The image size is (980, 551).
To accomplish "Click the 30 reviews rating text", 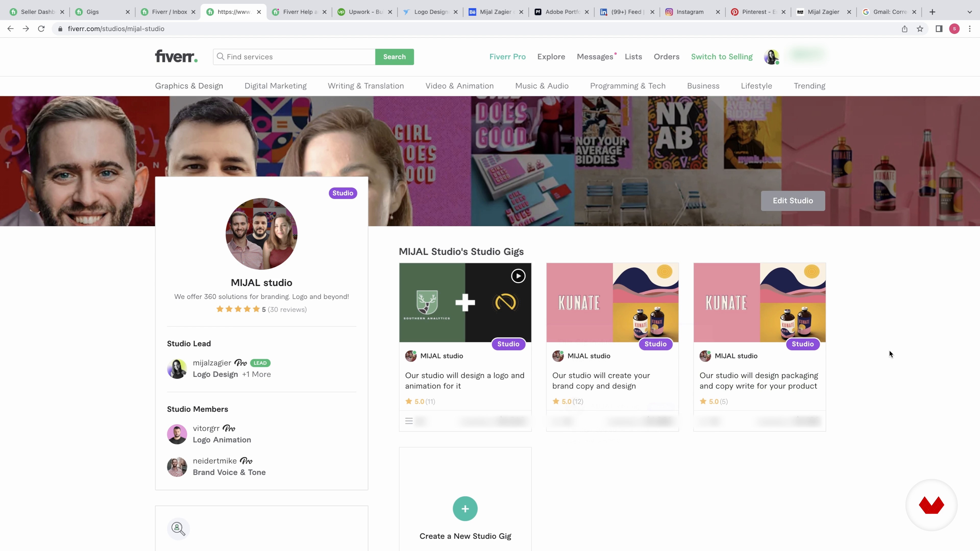I will click(x=287, y=309).
